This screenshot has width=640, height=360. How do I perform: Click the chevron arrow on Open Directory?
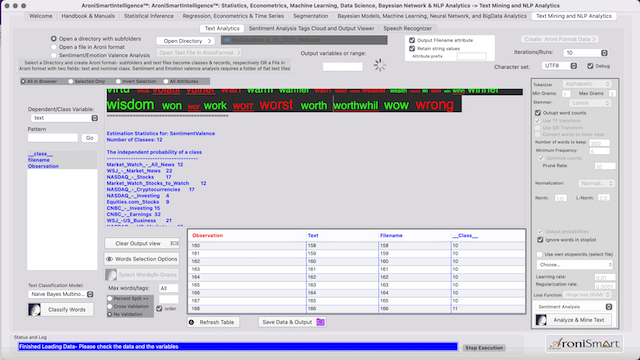(x=209, y=41)
